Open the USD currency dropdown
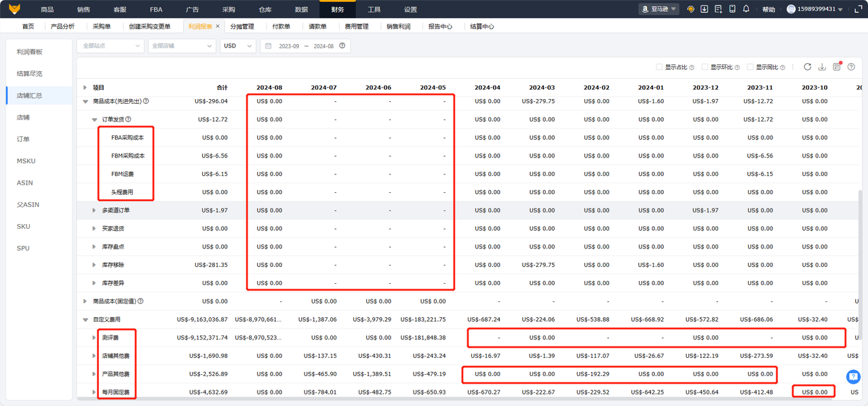The height and width of the screenshot is (406, 868). click(237, 46)
